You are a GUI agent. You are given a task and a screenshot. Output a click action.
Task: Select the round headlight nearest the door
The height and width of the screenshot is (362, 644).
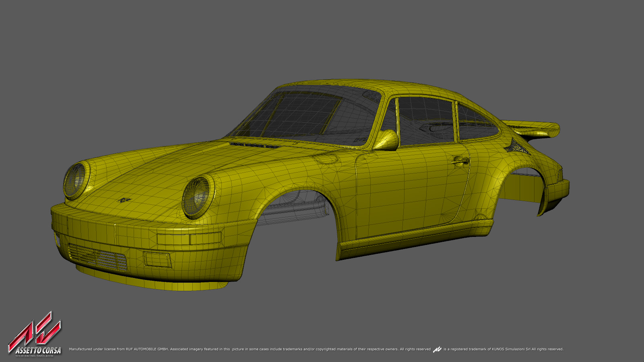pyautogui.click(x=197, y=197)
